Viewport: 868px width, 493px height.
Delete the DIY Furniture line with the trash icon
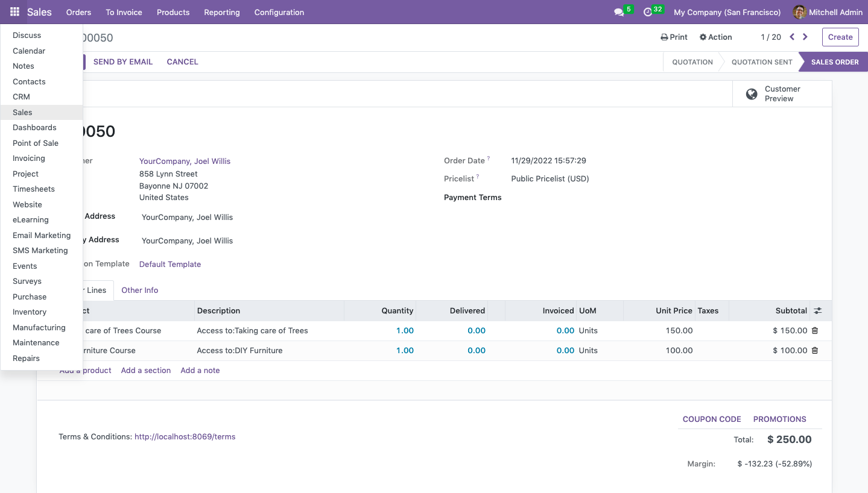[x=814, y=350]
